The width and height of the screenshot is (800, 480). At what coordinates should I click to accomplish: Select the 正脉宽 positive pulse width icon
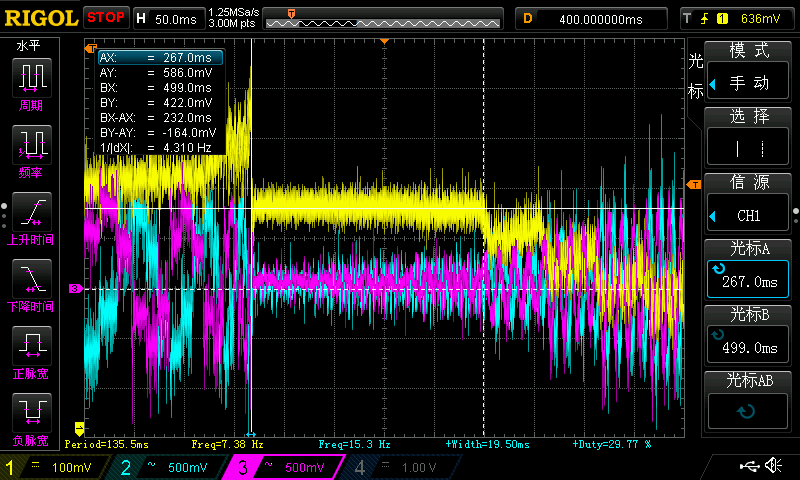pyautogui.click(x=32, y=346)
